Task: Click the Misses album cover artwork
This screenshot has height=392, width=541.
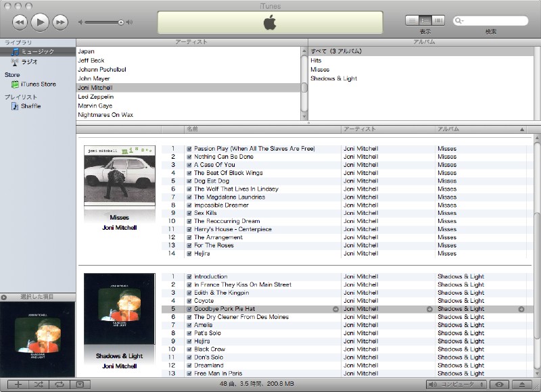Action: point(120,176)
